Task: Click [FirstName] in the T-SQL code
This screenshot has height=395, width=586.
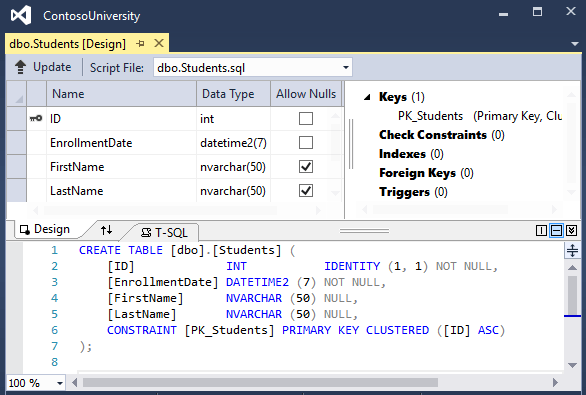Action: (145, 298)
